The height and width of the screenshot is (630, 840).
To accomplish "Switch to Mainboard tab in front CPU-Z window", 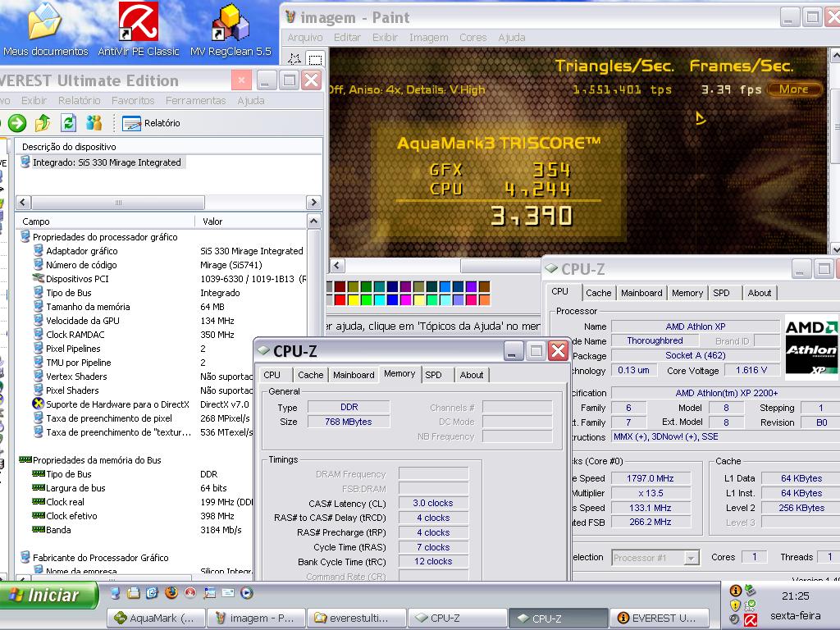I will [x=354, y=375].
